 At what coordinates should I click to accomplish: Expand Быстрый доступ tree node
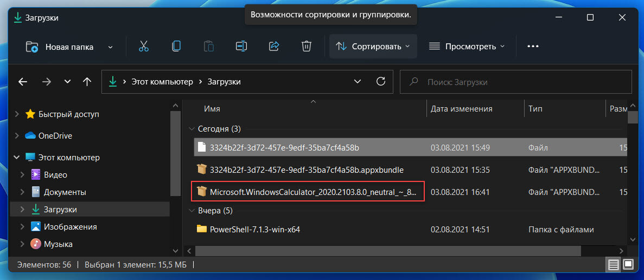(17, 114)
